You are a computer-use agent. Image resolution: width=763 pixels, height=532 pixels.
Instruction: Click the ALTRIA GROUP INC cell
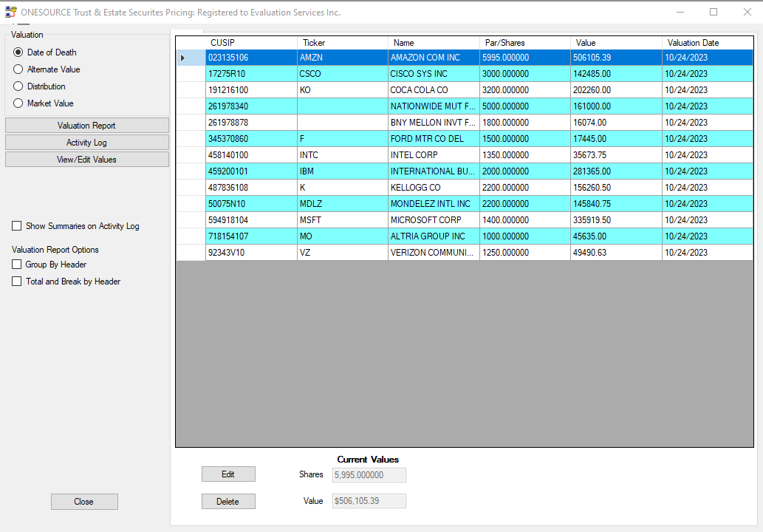tap(434, 236)
